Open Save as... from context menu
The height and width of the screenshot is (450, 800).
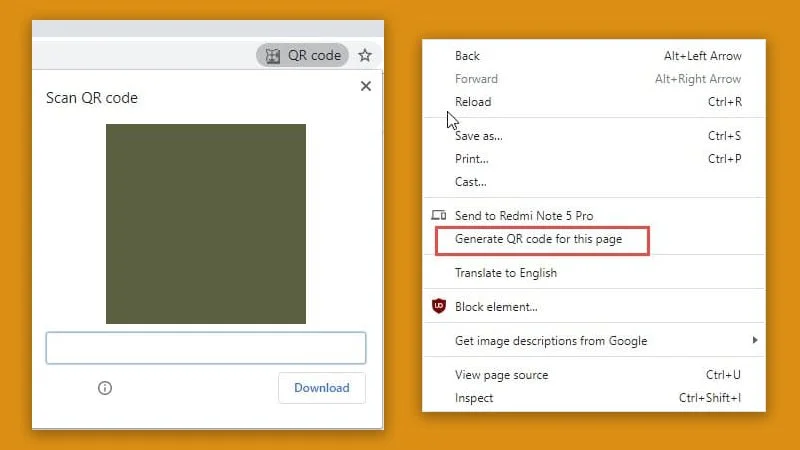coord(478,136)
